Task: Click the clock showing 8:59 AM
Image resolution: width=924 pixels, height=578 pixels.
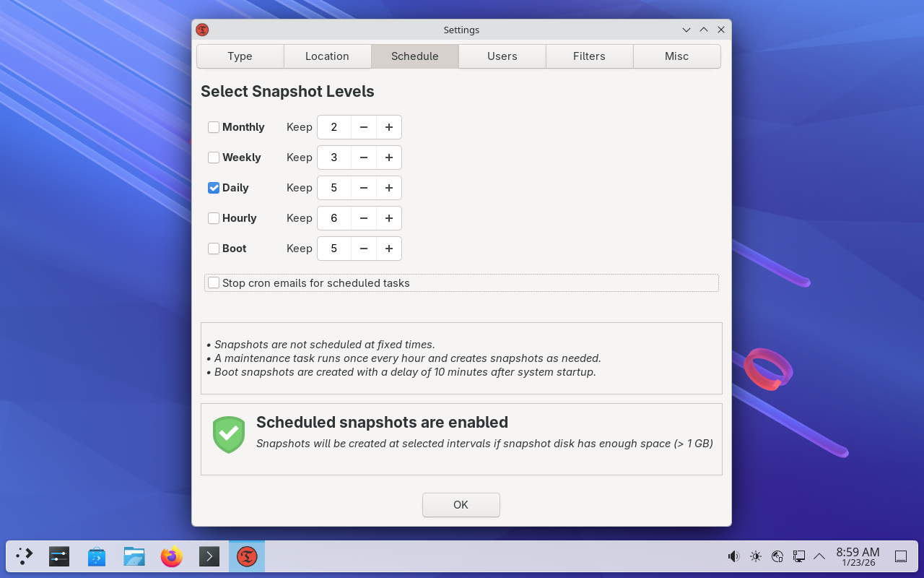Action: click(x=858, y=556)
